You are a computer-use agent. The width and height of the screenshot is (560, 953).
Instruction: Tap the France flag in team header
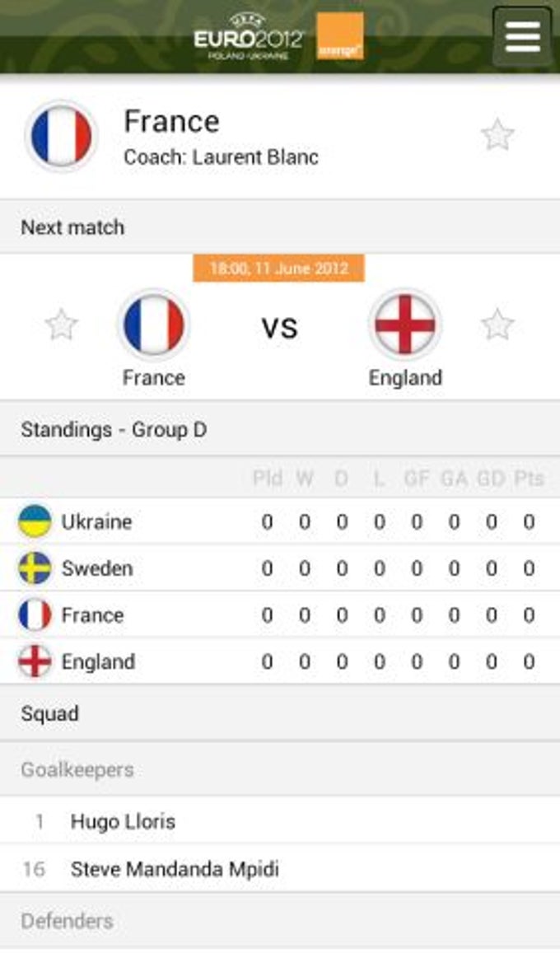(x=62, y=137)
